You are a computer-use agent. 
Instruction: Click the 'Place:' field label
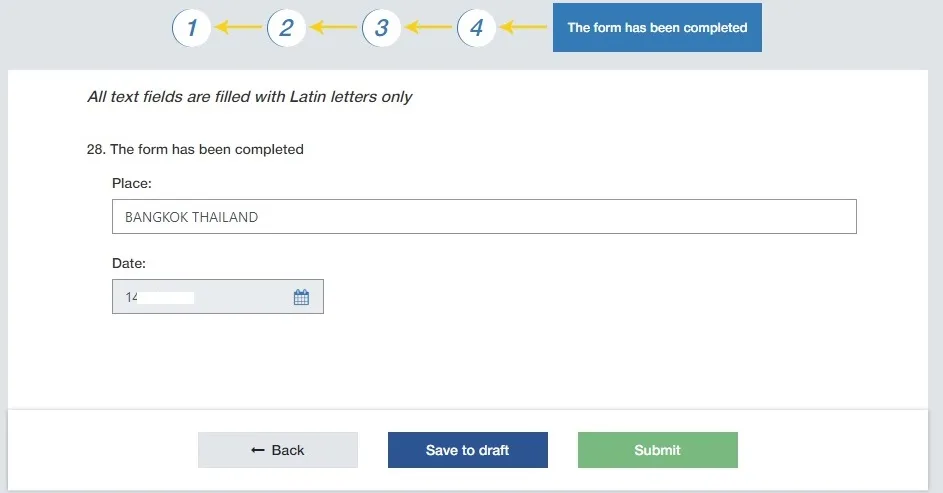click(132, 183)
